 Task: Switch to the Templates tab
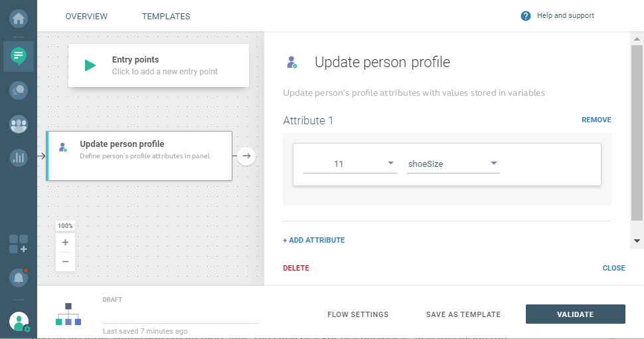(x=166, y=16)
